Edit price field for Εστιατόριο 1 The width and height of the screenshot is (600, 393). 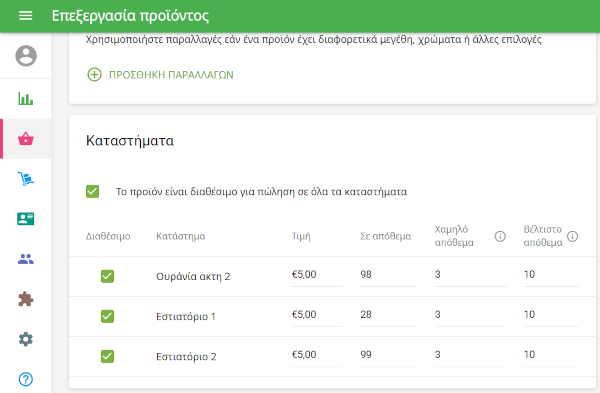click(317, 316)
